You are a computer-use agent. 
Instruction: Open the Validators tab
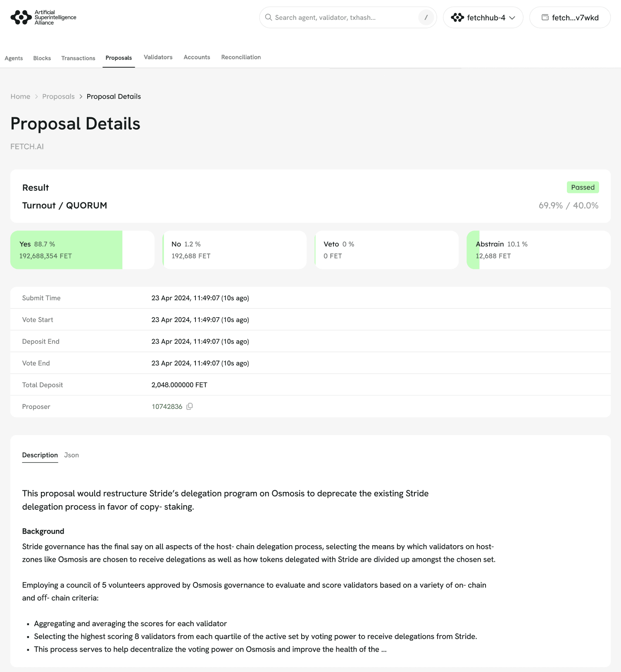click(158, 57)
